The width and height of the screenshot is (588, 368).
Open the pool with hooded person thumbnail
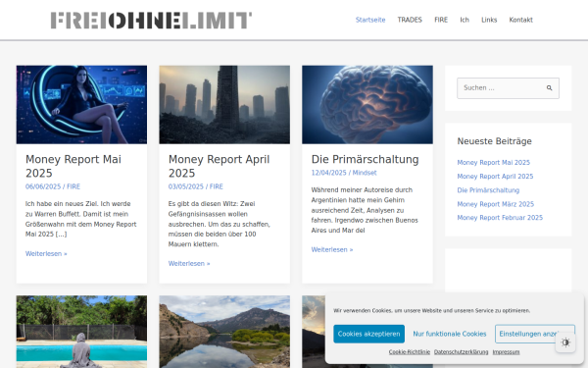pos(81,332)
